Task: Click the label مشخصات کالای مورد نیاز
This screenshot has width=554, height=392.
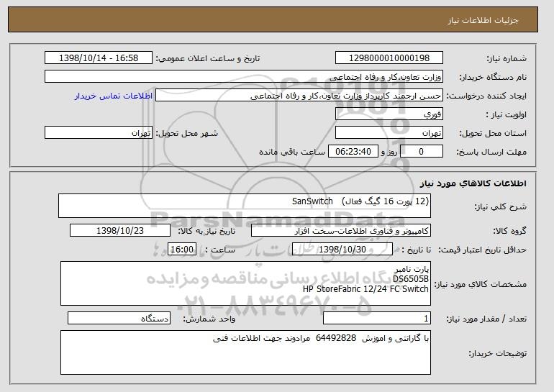Action: click(x=480, y=284)
